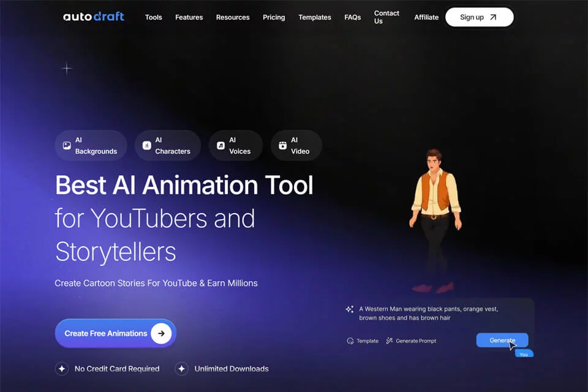Image resolution: width=588 pixels, height=392 pixels.
Task: Click the Generate Prompt wand icon
Action: click(390, 341)
